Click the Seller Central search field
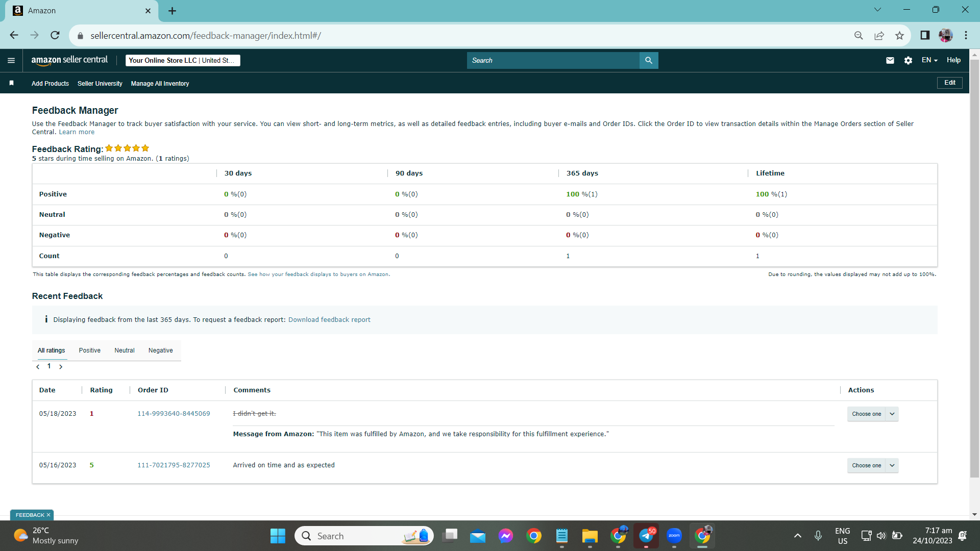 coord(553,60)
